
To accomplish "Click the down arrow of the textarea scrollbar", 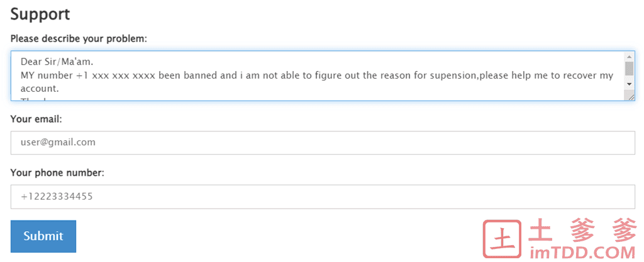I will coord(629,84).
